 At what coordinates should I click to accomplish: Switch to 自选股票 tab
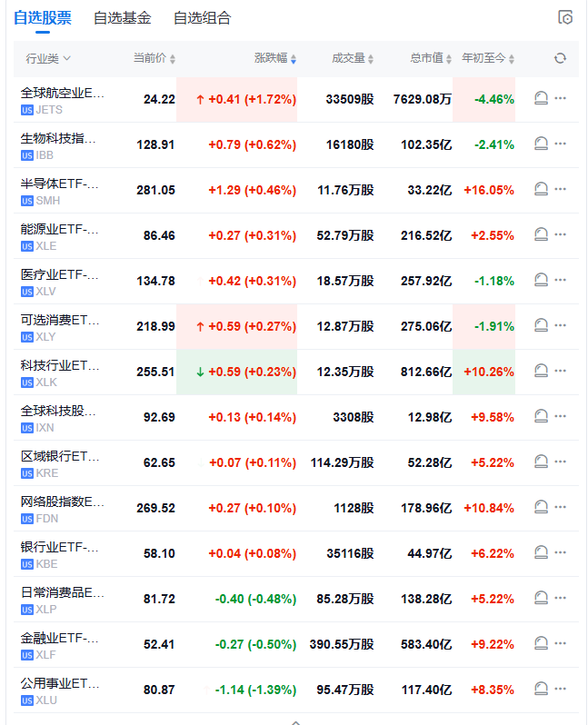coord(43,18)
